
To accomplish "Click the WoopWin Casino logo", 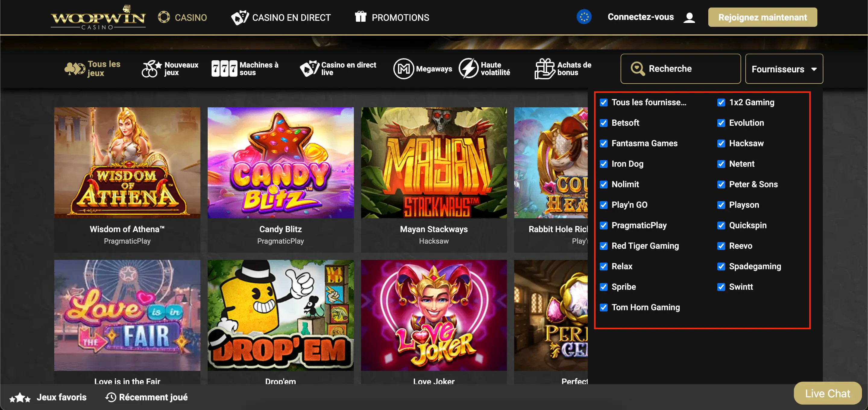I will pos(98,17).
